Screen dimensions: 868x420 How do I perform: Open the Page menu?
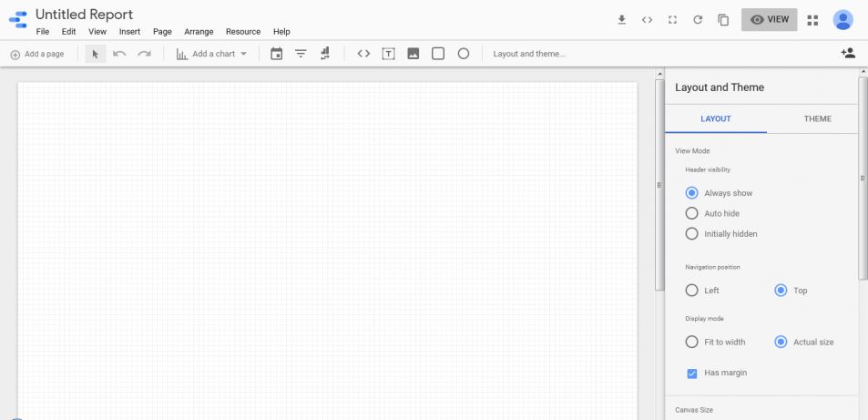pos(162,32)
